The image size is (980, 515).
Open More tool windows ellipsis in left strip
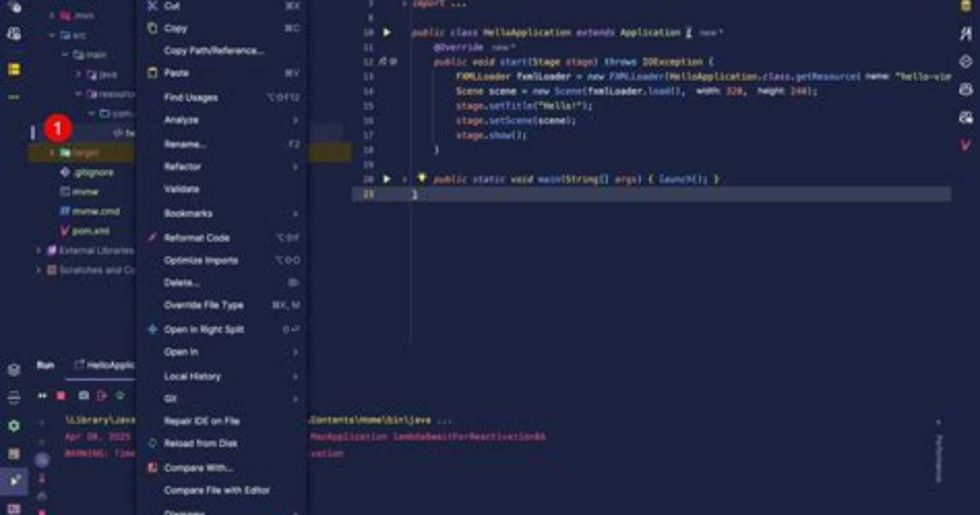14,97
